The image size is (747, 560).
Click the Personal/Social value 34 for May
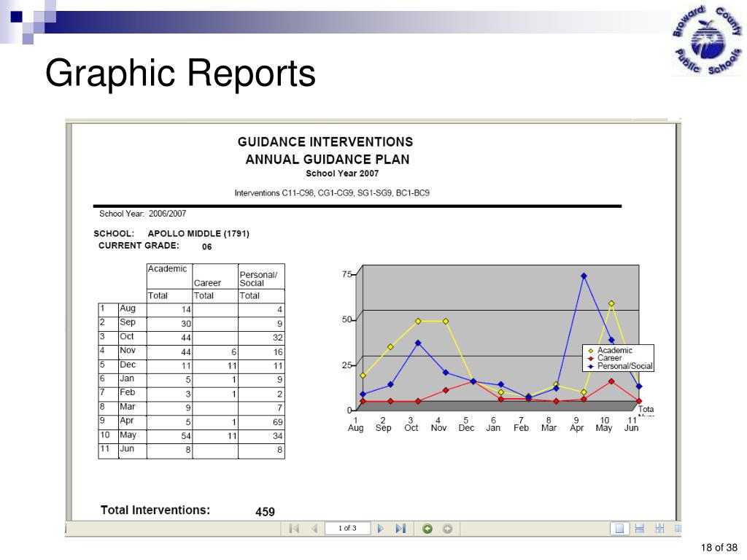(278, 436)
